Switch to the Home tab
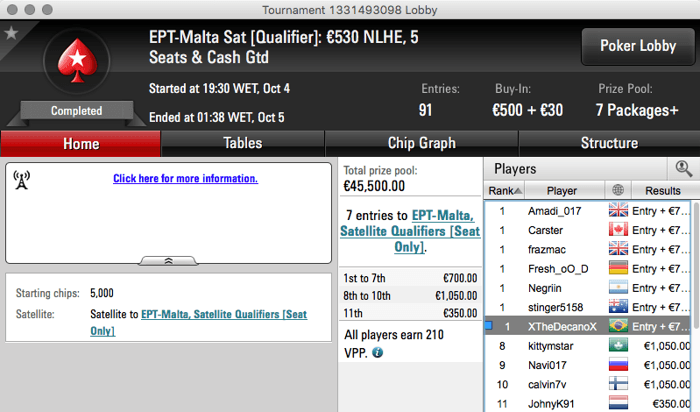Screen dimensions: 700x412 [81, 144]
